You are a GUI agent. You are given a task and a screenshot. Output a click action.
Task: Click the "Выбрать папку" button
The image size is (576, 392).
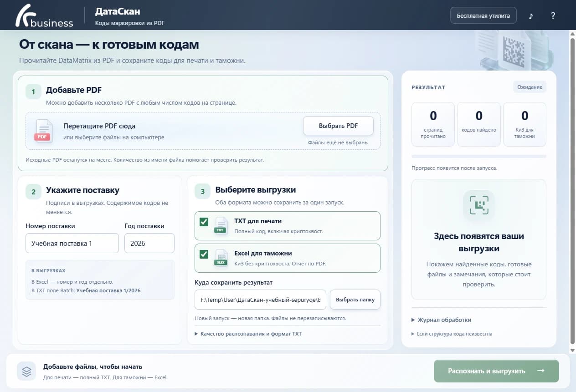(x=355, y=300)
